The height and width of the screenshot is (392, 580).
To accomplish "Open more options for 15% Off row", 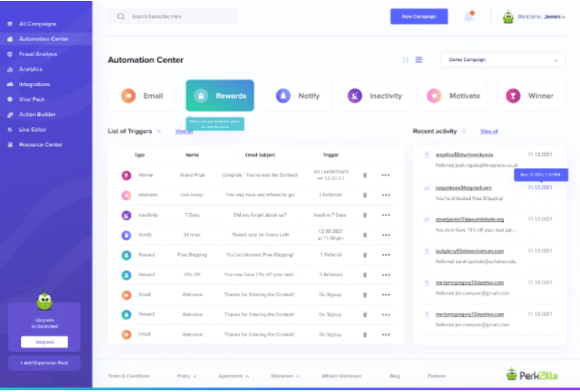I will coord(385,275).
